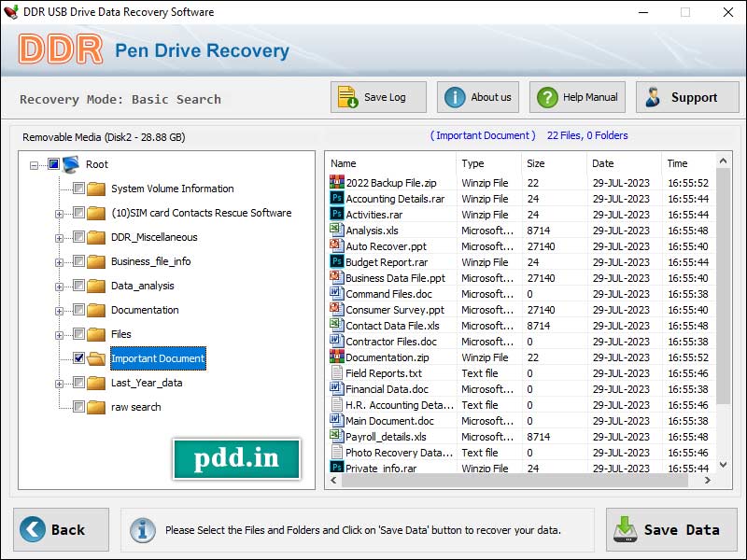Click the Excel icon beside Analysis.xls
The width and height of the screenshot is (747, 560).
pos(335,231)
